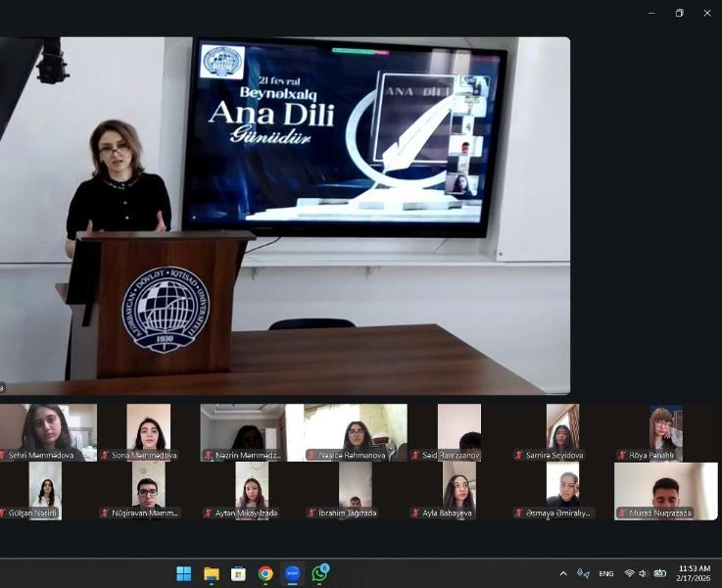Expand the hidden system tray icons chevron
Screen dimensions: 722x588
[563, 573]
